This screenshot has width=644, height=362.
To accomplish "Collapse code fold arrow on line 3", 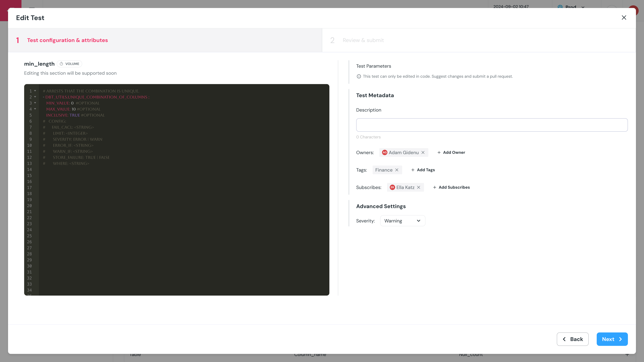I will 35,103.
